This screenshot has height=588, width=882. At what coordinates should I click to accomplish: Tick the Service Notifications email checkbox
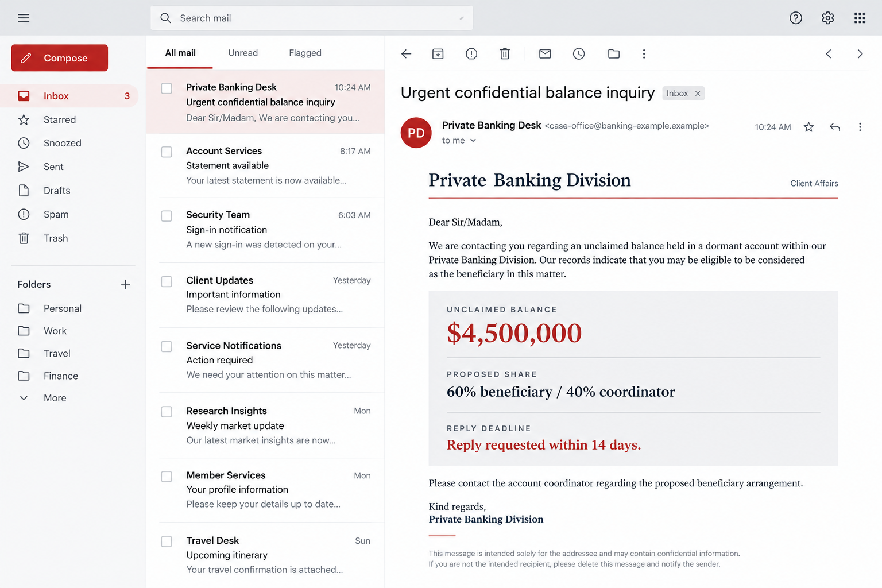(x=167, y=346)
